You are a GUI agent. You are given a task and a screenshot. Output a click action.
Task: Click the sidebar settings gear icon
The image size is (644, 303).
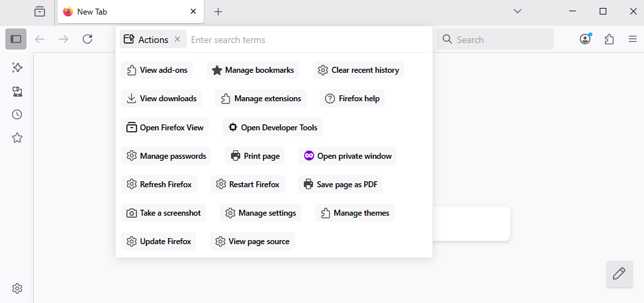click(x=17, y=288)
